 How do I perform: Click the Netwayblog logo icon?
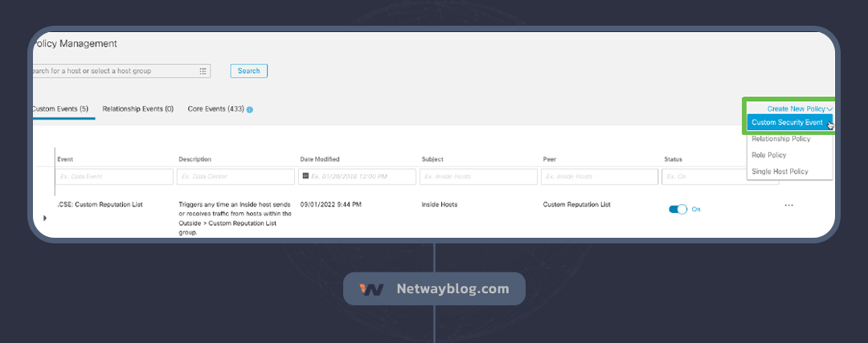point(371,289)
